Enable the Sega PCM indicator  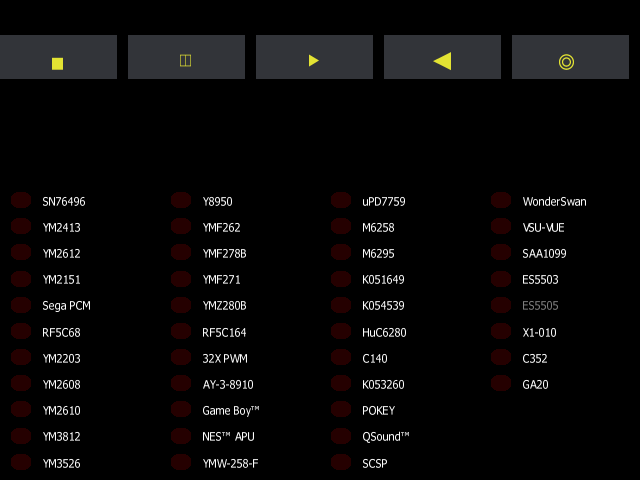[x=21, y=305]
